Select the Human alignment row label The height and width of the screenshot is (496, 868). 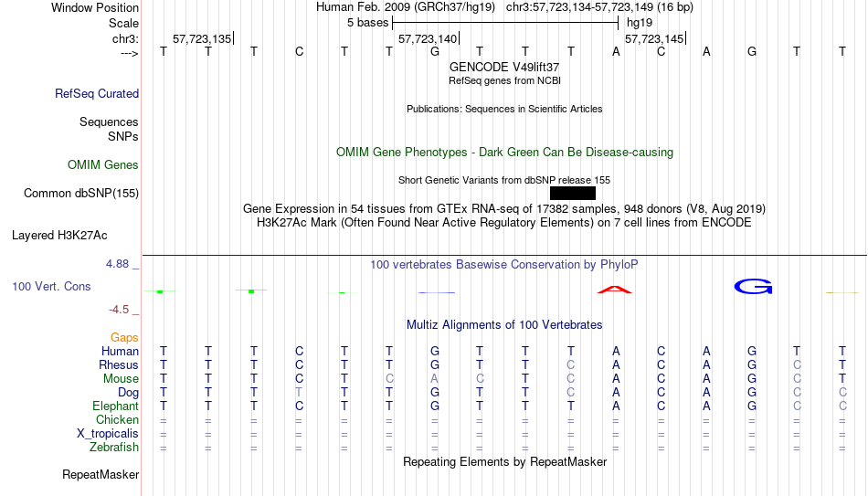coord(120,352)
